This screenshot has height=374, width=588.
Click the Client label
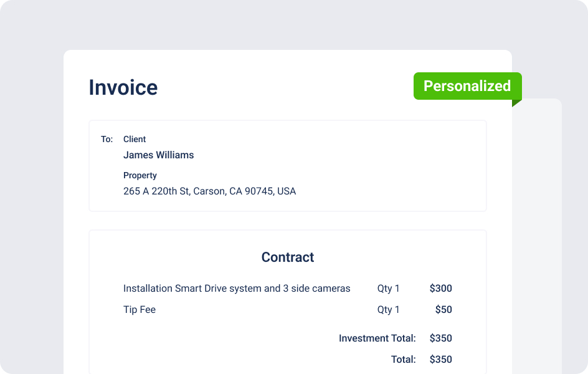point(135,139)
